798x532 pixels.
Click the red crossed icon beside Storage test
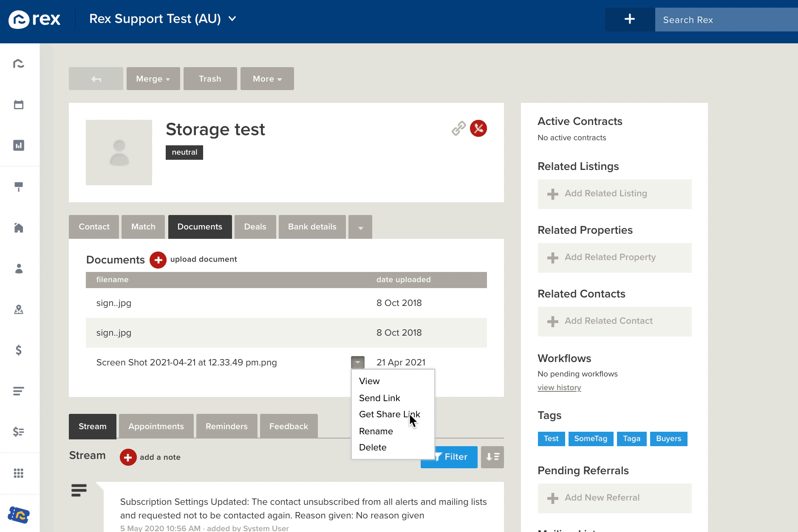(x=478, y=128)
